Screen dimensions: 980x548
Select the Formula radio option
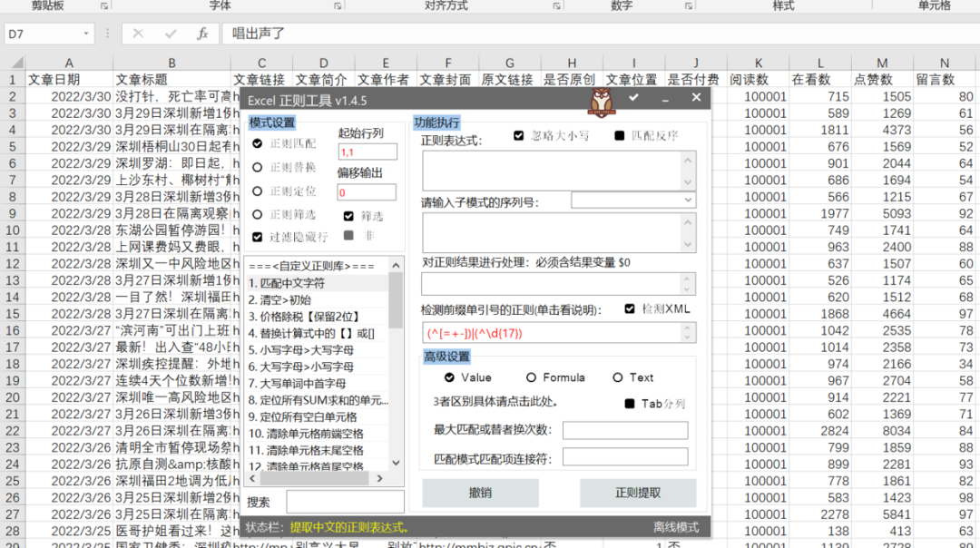point(531,377)
